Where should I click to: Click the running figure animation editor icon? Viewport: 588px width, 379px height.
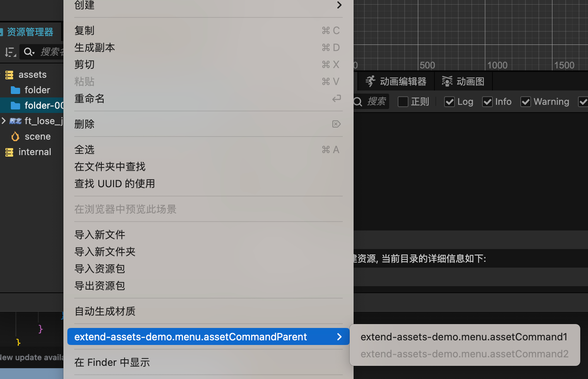click(x=370, y=81)
